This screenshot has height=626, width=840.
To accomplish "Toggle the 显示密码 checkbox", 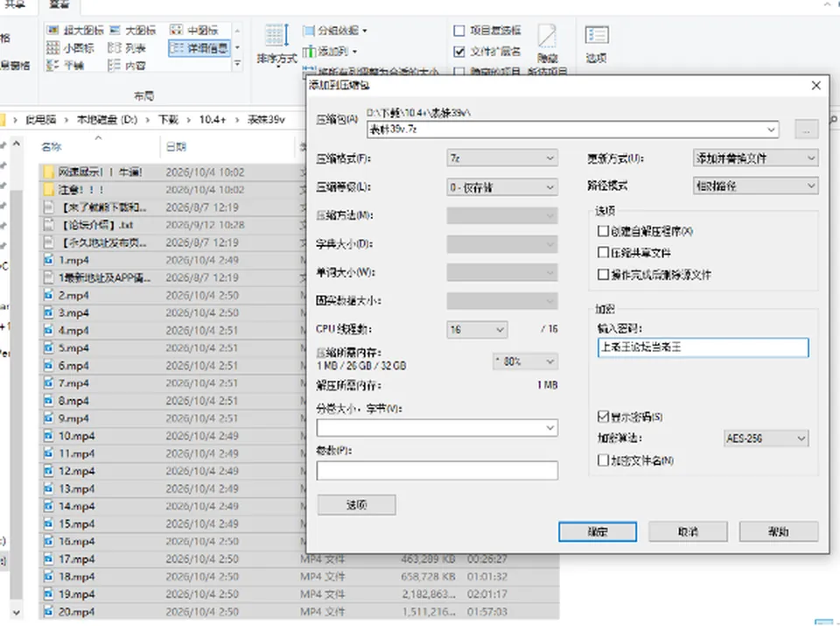I will (x=603, y=417).
